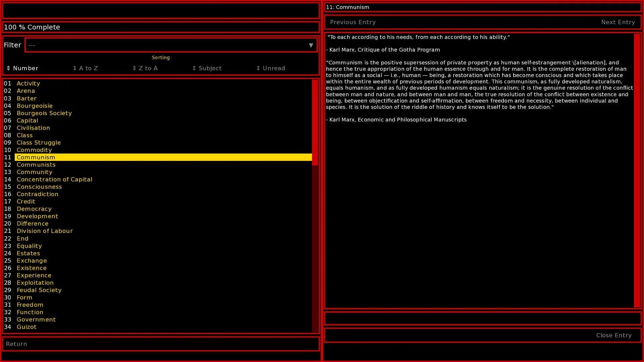
Task: Sort entries by Unread
Action: tap(271, 68)
